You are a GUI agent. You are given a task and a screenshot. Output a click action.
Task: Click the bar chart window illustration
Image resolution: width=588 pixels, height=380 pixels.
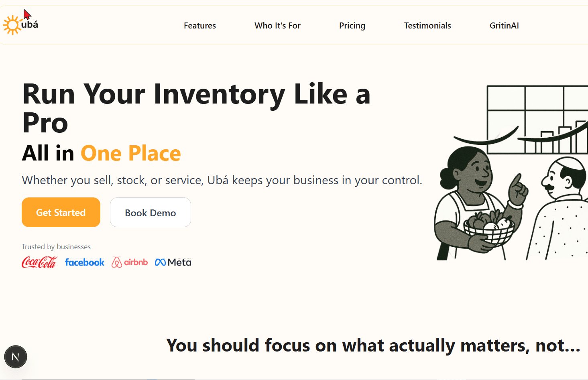coord(538,119)
